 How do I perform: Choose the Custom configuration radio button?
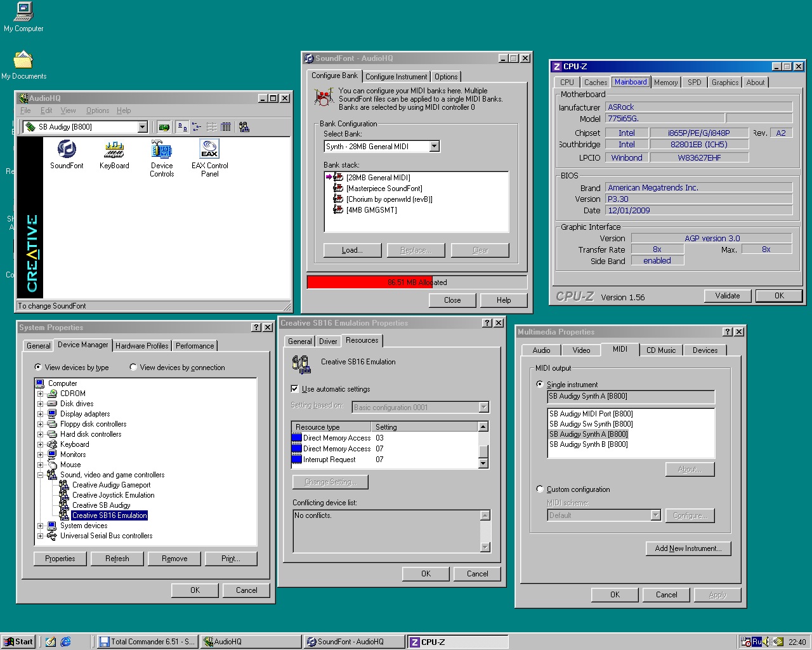point(540,489)
